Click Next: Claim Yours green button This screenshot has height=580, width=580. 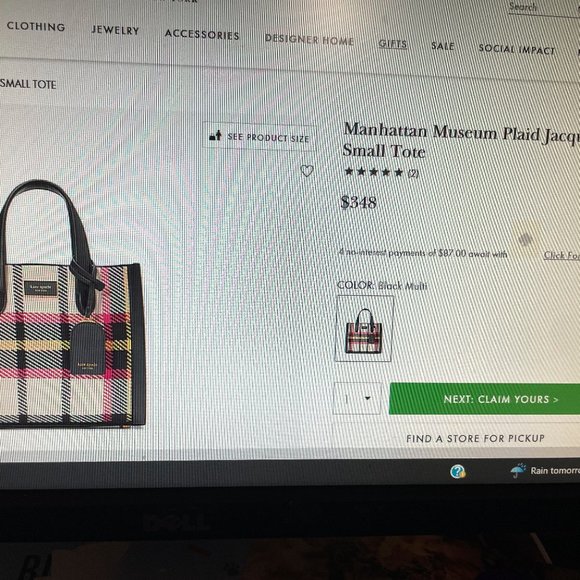pyautogui.click(x=485, y=399)
